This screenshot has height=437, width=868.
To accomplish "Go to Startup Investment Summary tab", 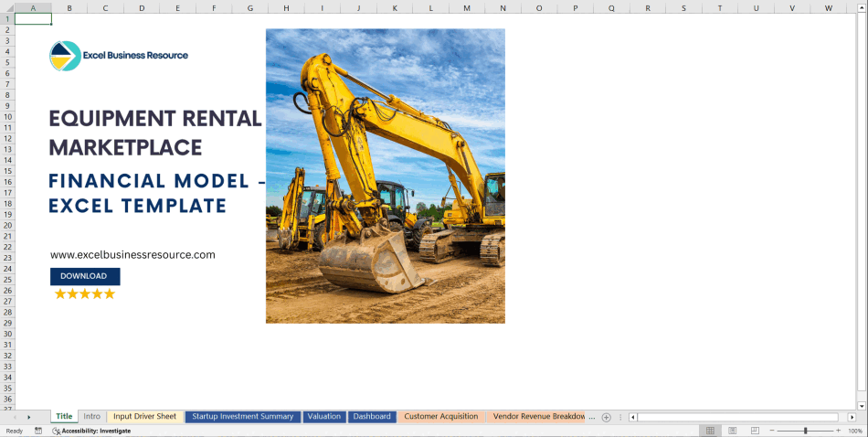I will click(x=243, y=417).
